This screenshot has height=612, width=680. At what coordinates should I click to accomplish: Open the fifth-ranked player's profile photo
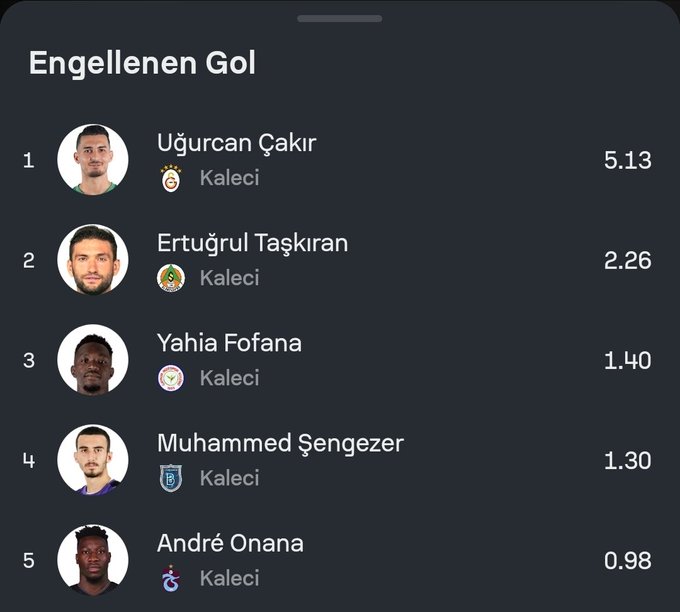(x=93, y=560)
